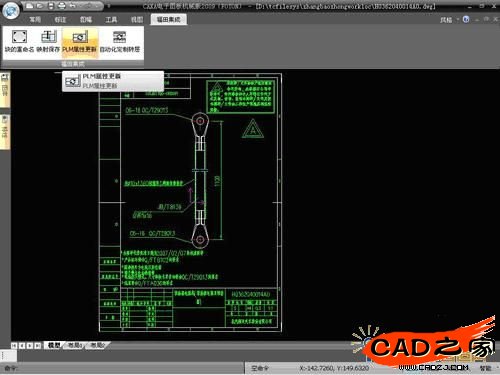Expand the quick access toolbar customize arrow

click(109, 6)
